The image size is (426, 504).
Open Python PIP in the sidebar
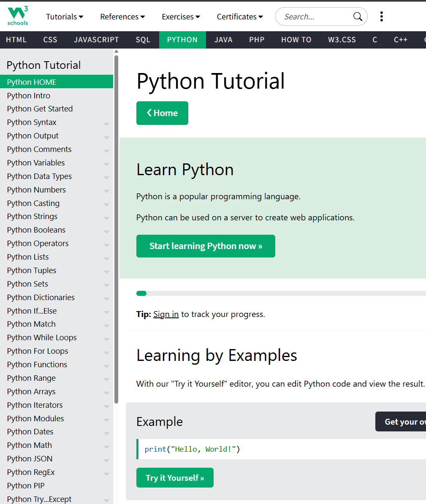[x=57, y=486]
